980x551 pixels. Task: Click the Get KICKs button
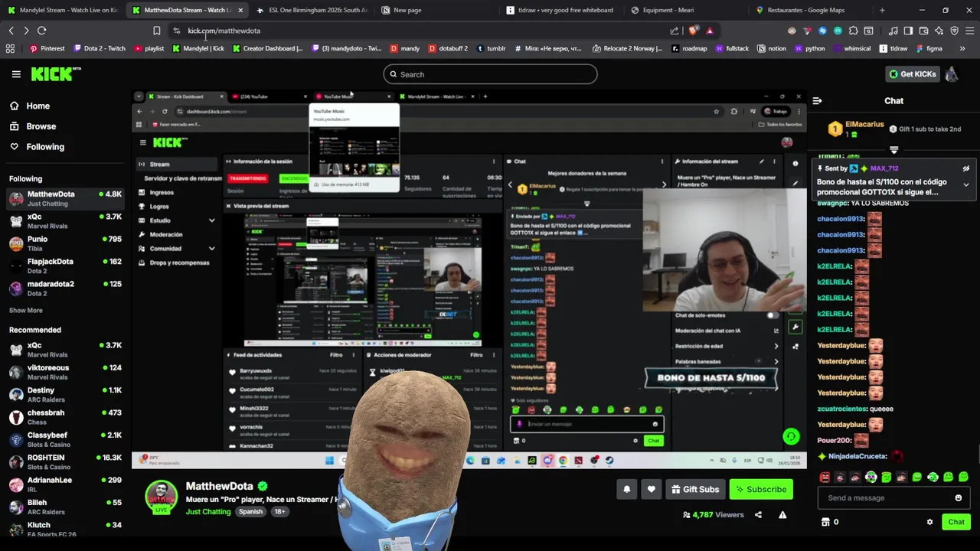(x=912, y=74)
